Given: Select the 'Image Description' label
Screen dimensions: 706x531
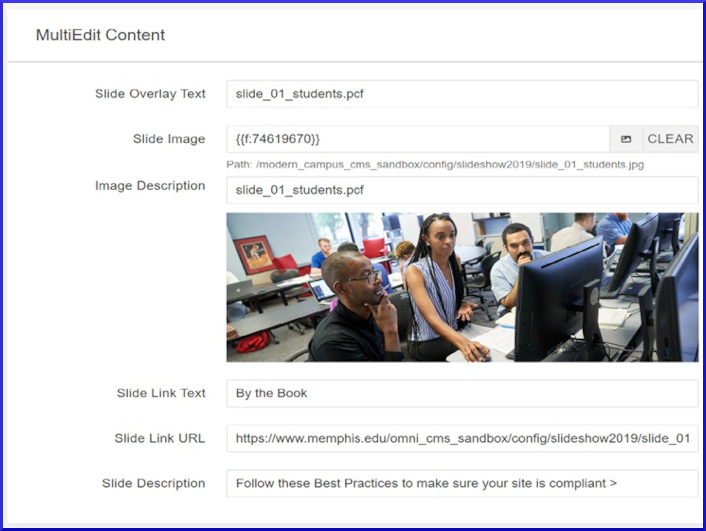Looking at the screenshot, I should 150,186.
